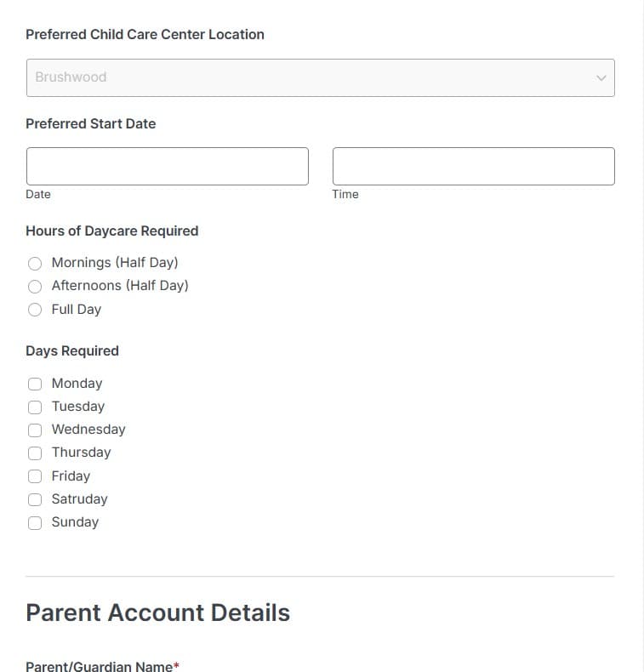The image size is (644, 672).
Task: Click the Friday label text
Action: coord(71,476)
